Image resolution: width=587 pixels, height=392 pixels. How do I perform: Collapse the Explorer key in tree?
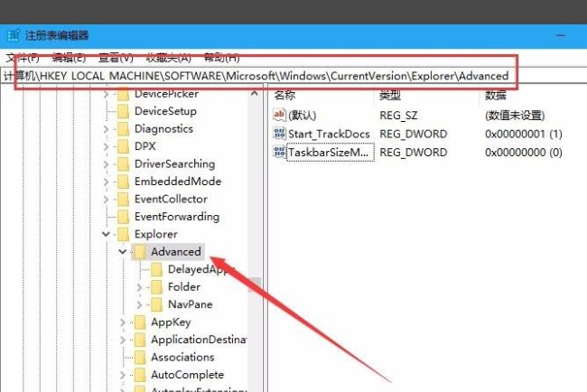point(107,234)
